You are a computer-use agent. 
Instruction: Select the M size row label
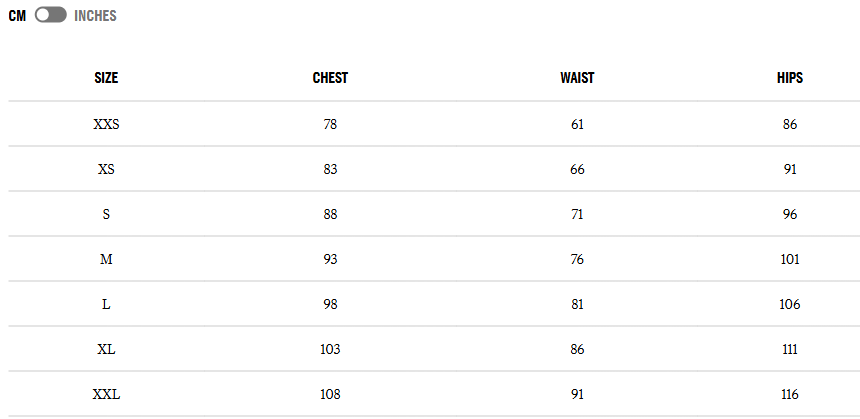[x=106, y=260]
